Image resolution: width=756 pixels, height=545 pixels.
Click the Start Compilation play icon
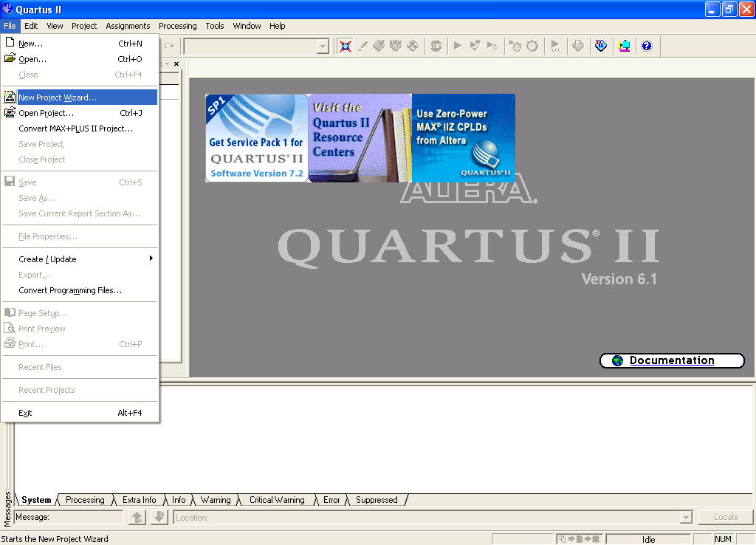pyautogui.click(x=458, y=46)
